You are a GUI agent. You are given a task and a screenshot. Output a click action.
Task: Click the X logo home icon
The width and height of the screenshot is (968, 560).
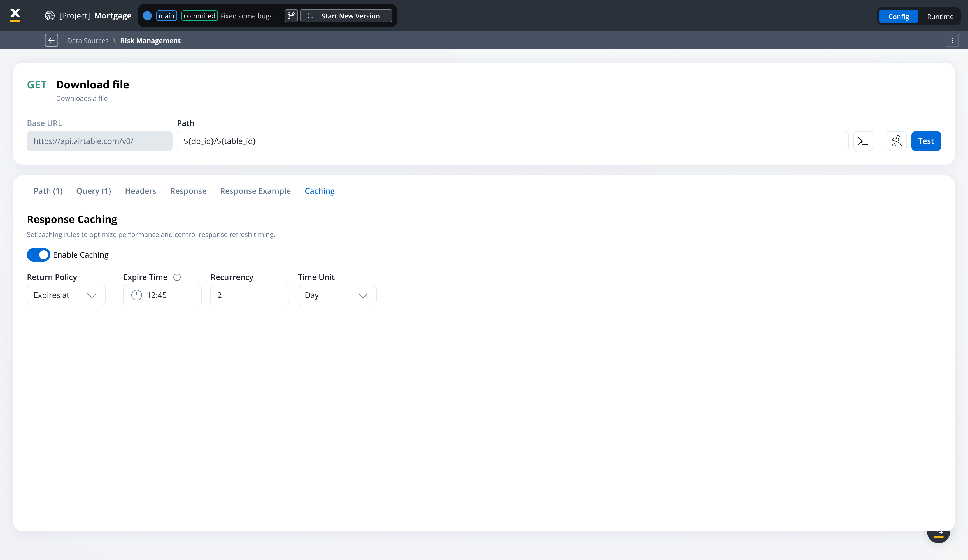(15, 15)
